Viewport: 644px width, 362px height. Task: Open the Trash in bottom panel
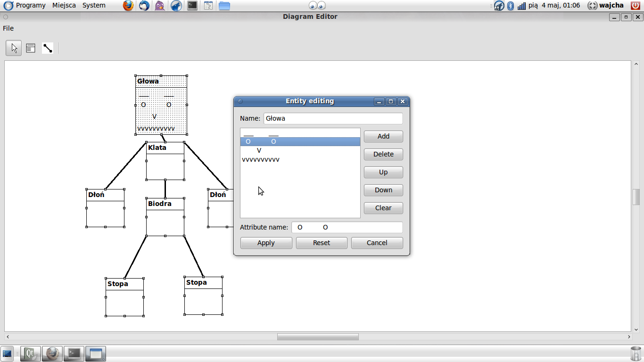tap(636, 354)
